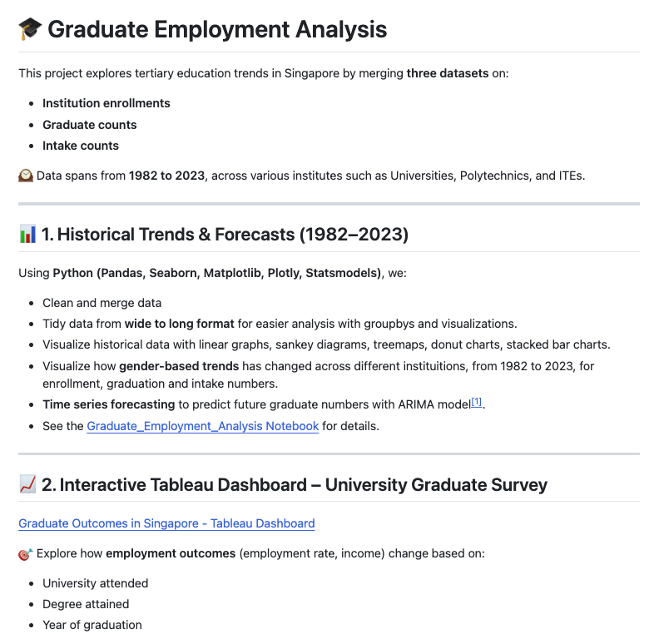Click the bar chart emoji beside Historical Trends
This screenshot has width=654, height=644.
[x=27, y=235]
